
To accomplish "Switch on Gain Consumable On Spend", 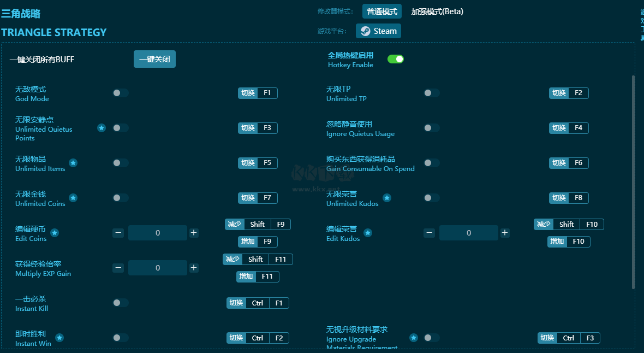I will tap(432, 163).
